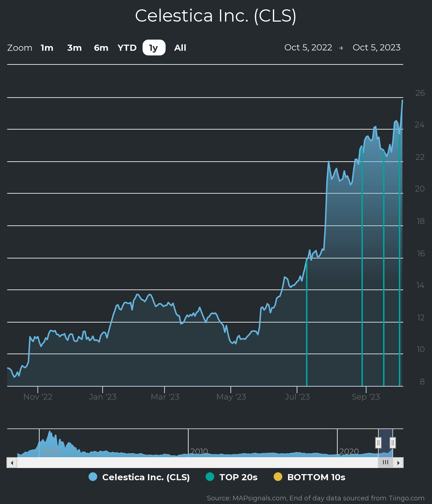This screenshot has width=432, height=504.
Task: Click the Jul '23 axis label
Action: pyautogui.click(x=297, y=397)
